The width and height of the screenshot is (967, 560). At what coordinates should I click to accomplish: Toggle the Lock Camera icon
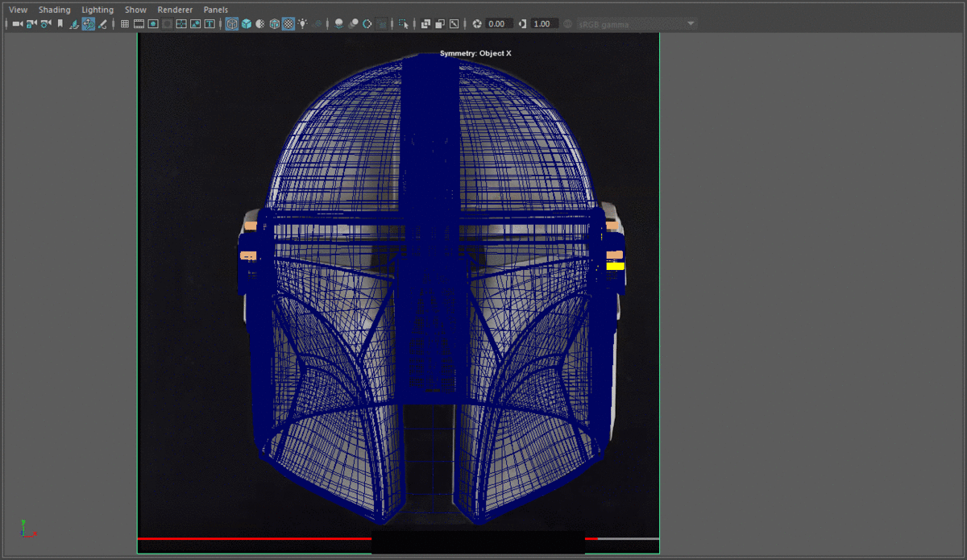point(31,24)
